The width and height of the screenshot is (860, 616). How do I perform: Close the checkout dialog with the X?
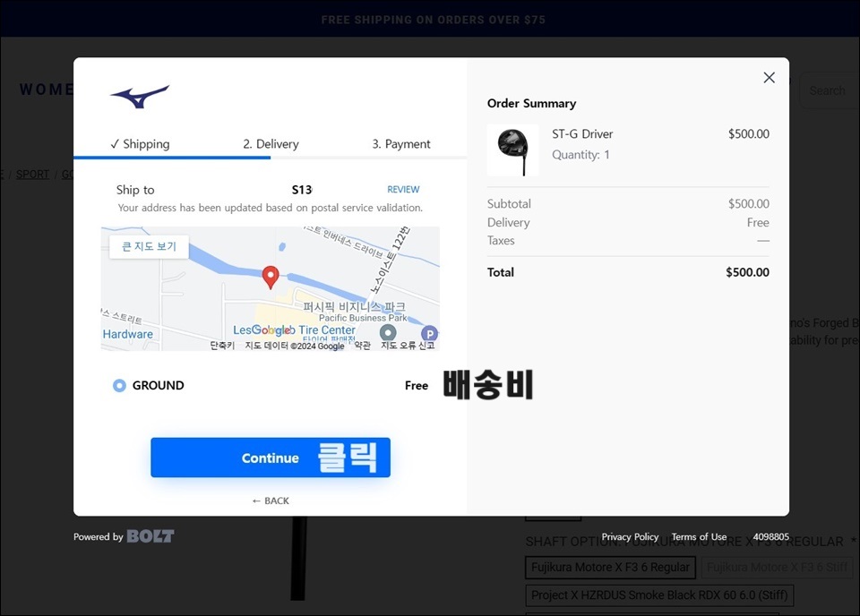coord(769,78)
